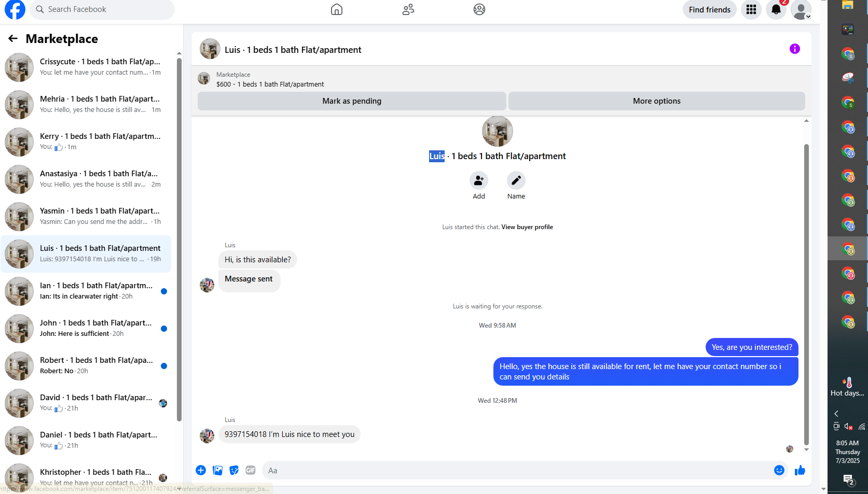Click the Name edit pencil icon
868x494 pixels.
[x=516, y=180]
